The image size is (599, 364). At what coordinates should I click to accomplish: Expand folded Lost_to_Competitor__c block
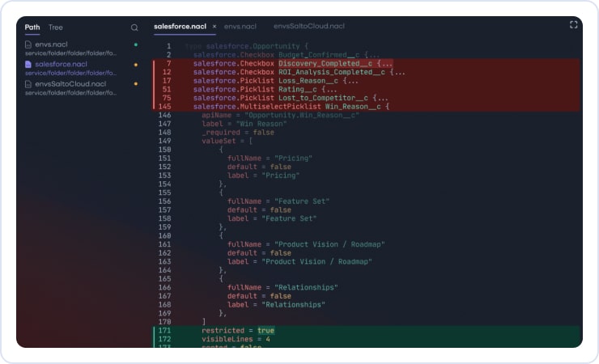point(380,98)
